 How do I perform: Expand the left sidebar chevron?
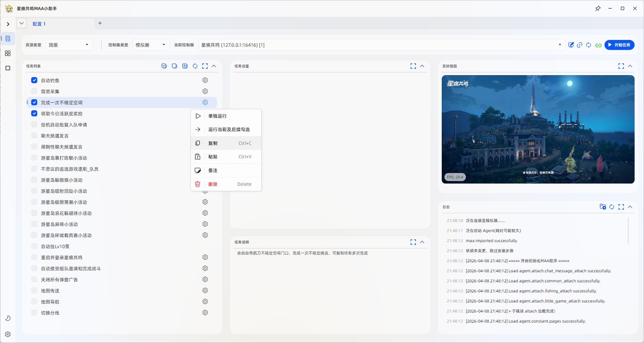[8, 24]
